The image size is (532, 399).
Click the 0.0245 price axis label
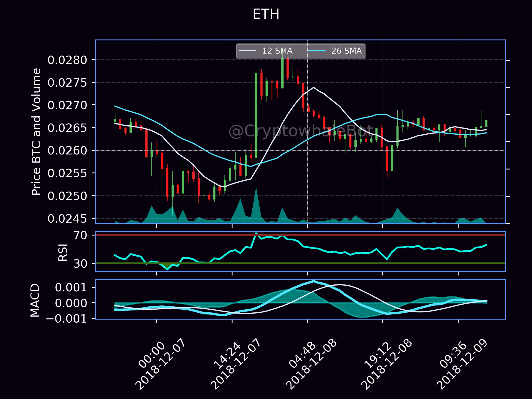coord(67,219)
